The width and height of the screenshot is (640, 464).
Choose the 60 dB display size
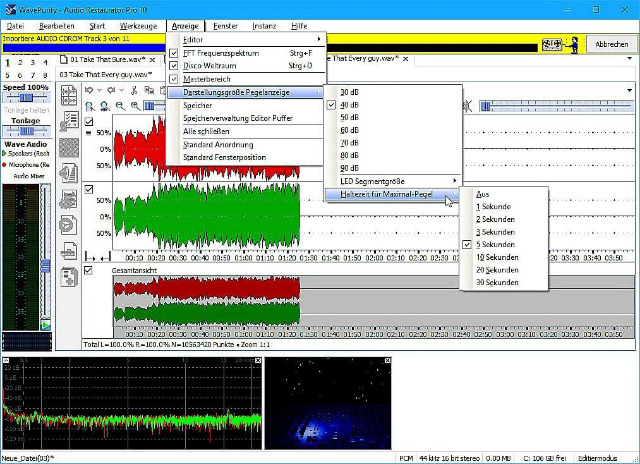(x=349, y=129)
